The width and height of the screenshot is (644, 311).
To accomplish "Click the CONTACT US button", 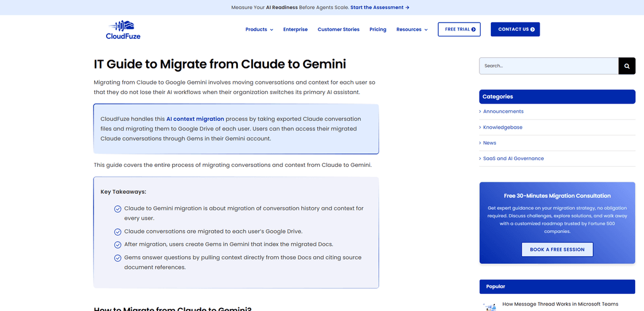I will (515, 30).
